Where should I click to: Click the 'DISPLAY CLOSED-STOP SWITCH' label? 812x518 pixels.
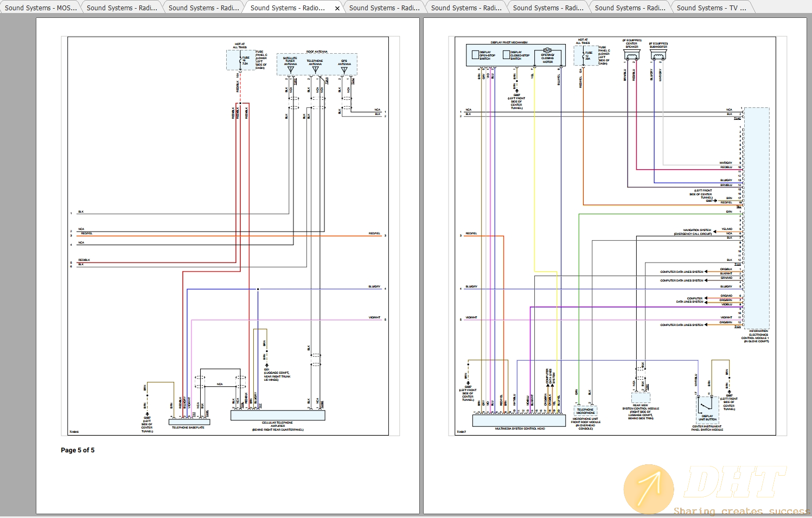[520, 55]
